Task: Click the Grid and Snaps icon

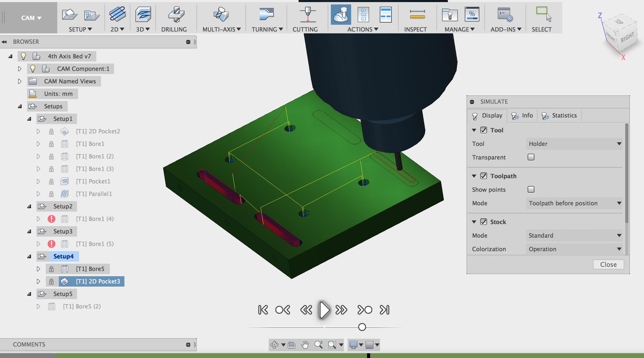Action: coord(370,345)
